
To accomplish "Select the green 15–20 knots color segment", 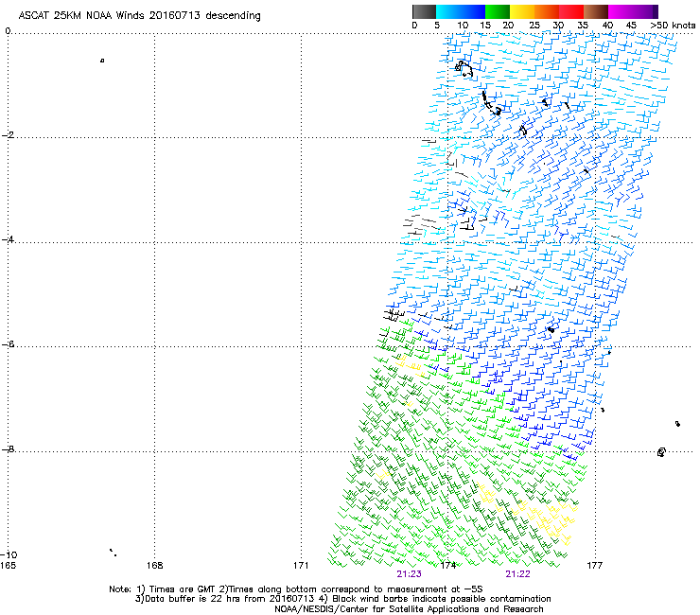I will point(498,11).
